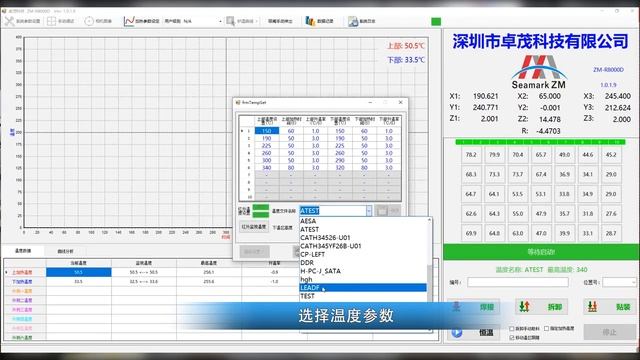Click the green segmented progress bar above temperature grid
The width and height of the screenshot is (640, 360).
[540, 142]
